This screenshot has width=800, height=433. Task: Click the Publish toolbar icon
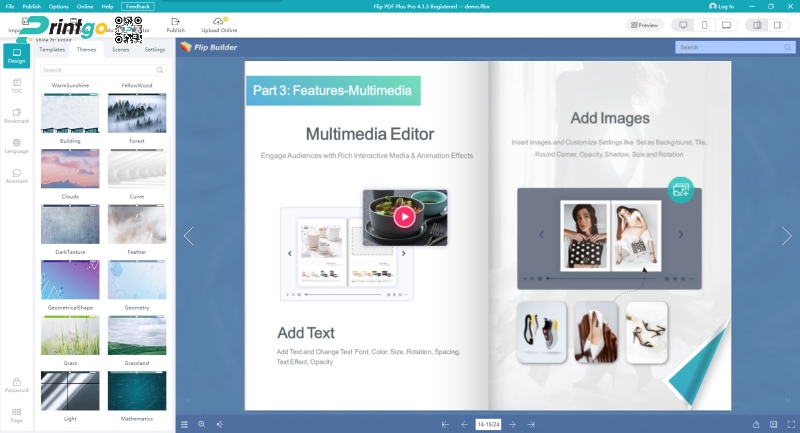click(175, 21)
